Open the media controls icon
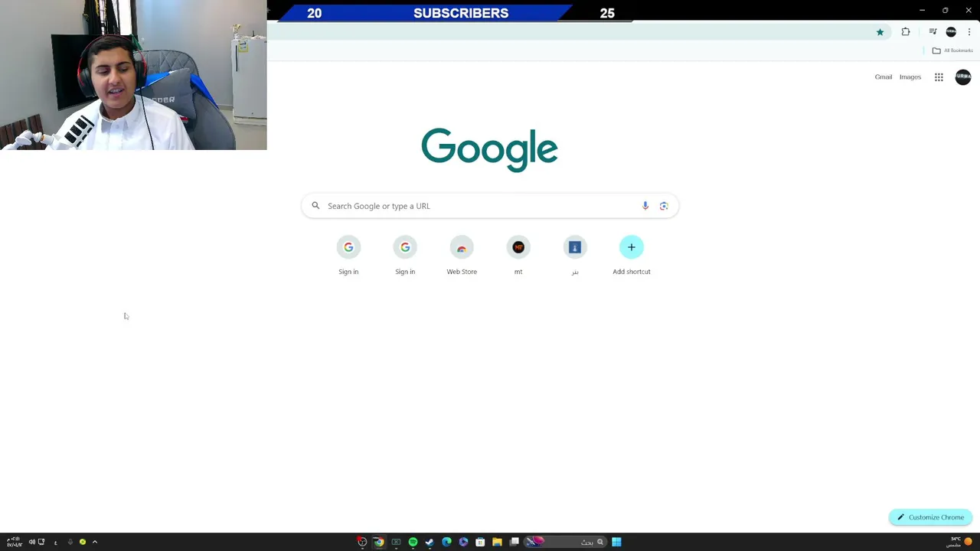The width and height of the screenshot is (980, 551). pyautogui.click(x=933, y=32)
